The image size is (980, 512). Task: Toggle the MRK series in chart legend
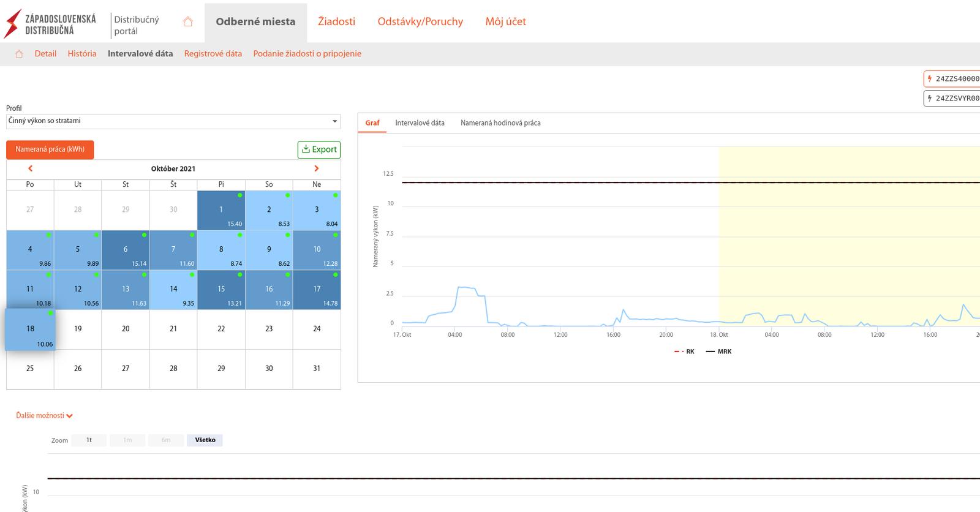click(x=719, y=352)
